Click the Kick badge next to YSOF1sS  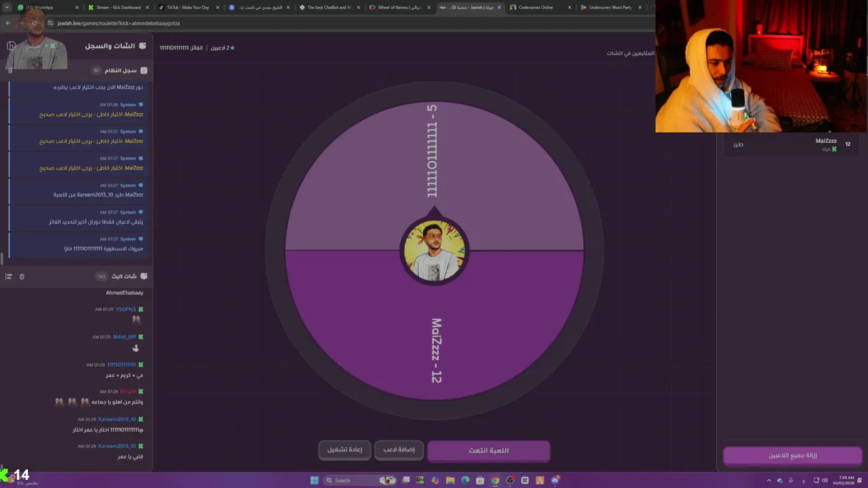141,309
